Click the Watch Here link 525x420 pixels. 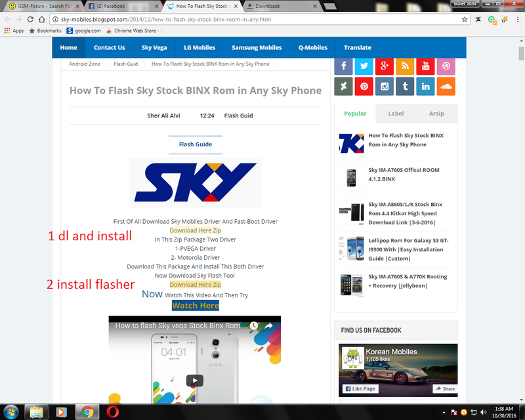tap(195, 306)
